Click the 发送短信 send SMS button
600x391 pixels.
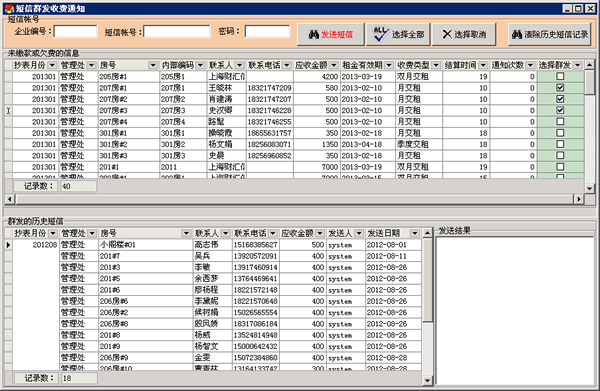coord(331,34)
